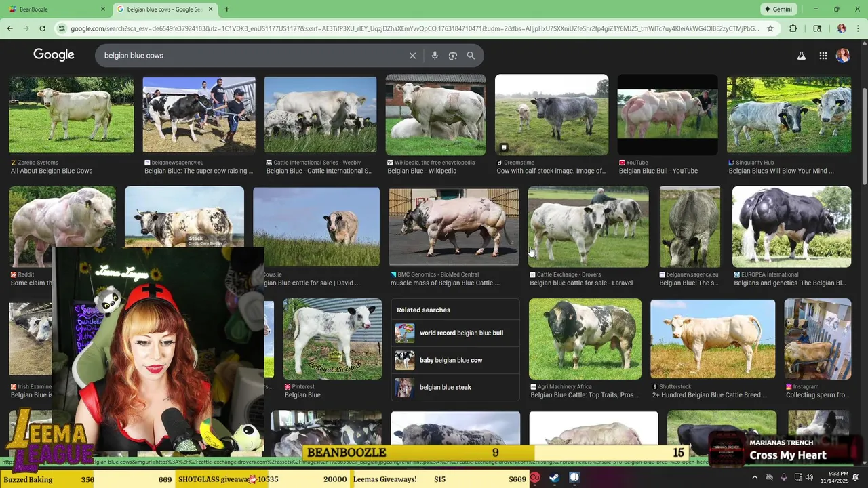Open Zareba Systems All About Belgian Blue Cows image
Image resolution: width=868 pixels, height=488 pixels.
pos(71,115)
